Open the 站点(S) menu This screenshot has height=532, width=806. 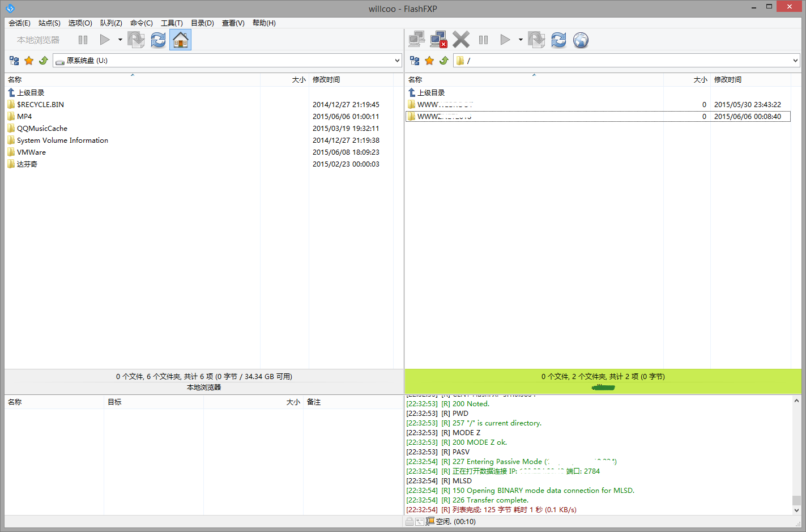click(49, 23)
